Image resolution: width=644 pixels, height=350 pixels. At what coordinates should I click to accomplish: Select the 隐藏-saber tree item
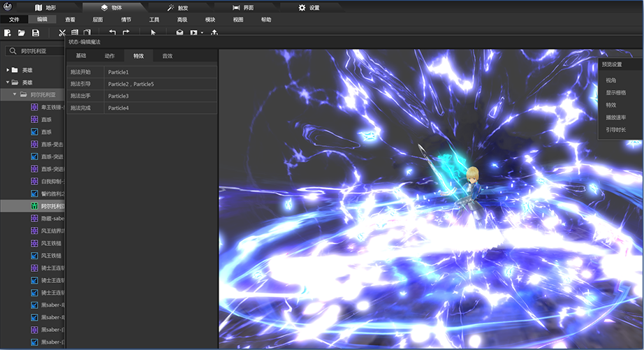pos(52,219)
